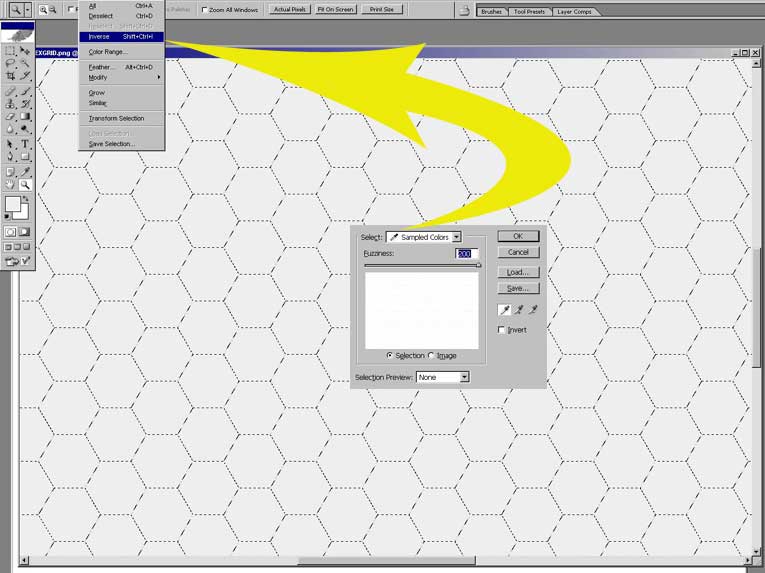Select the Slice tool
765x573 pixels.
point(25,76)
